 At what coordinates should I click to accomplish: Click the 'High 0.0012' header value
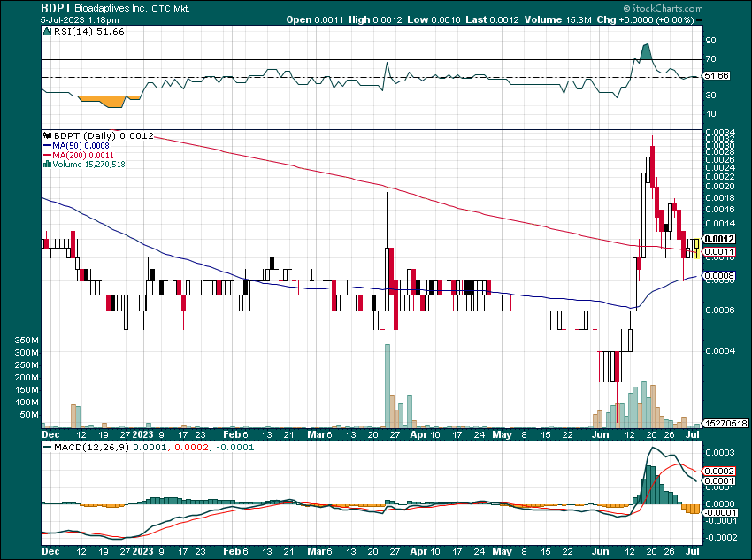click(x=375, y=20)
